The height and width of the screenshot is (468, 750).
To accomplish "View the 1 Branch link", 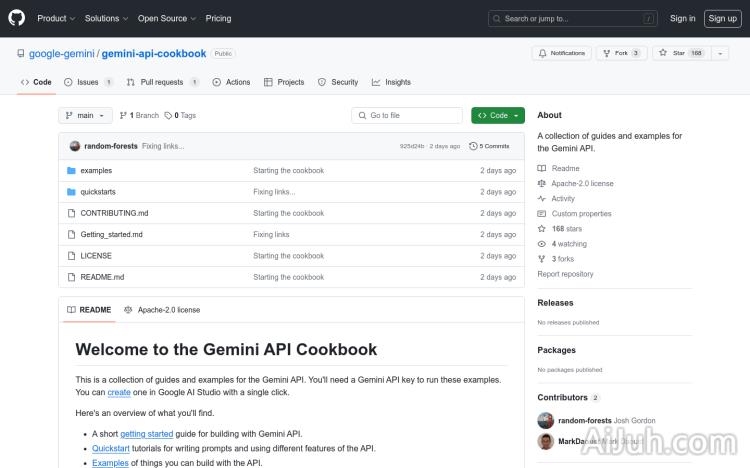I will (x=139, y=115).
